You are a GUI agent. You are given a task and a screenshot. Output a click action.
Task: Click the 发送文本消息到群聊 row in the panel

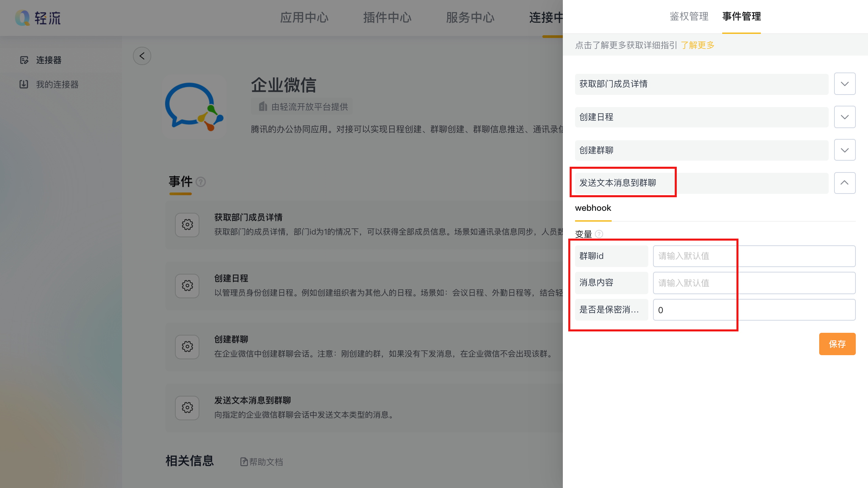(702, 183)
